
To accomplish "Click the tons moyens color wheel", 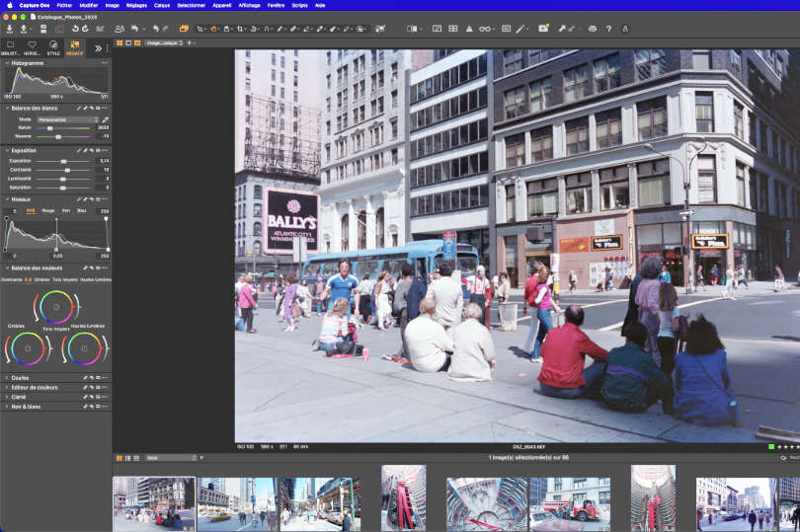I will [x=56, y=307].
